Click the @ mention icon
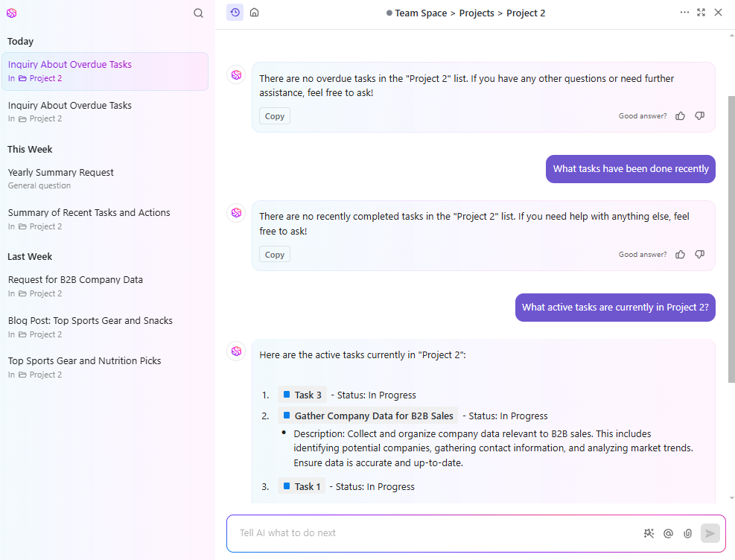735x560 pixels. click(668, 533)
